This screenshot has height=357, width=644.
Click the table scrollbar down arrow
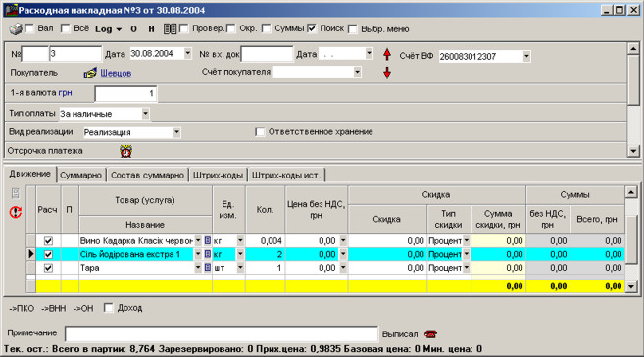(x=631, y=286)
